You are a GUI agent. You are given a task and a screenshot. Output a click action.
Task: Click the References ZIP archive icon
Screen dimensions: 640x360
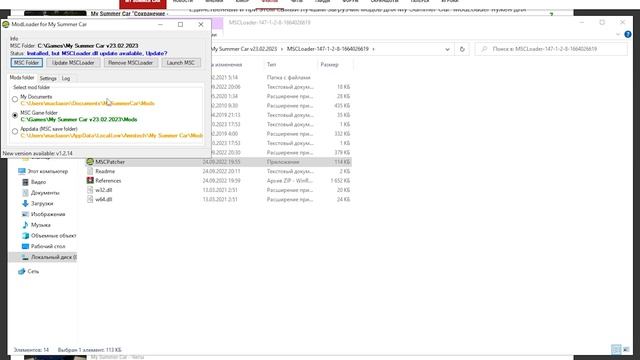pos(90,180)
